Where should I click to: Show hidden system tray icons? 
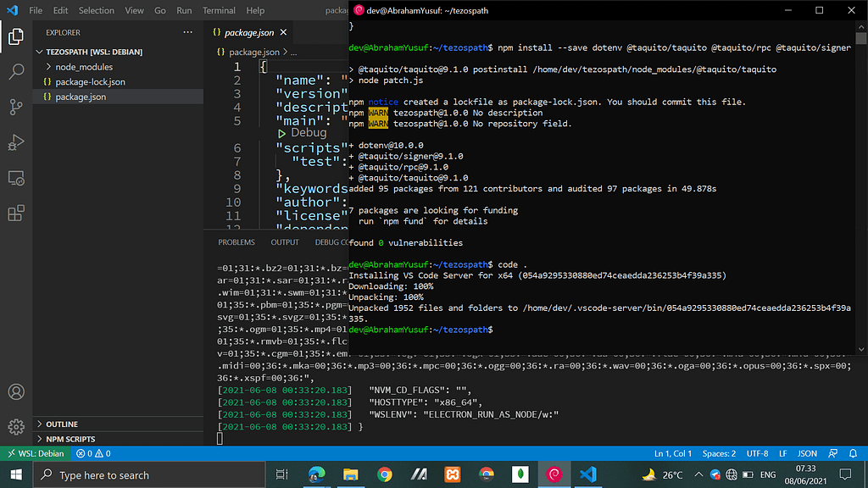(698, 474)
